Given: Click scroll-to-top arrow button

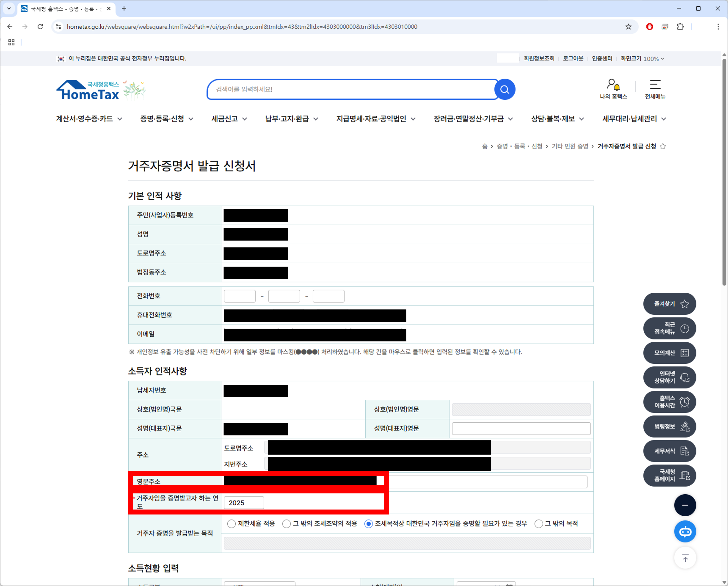Looking at the screenshot, I should point(685,558).
